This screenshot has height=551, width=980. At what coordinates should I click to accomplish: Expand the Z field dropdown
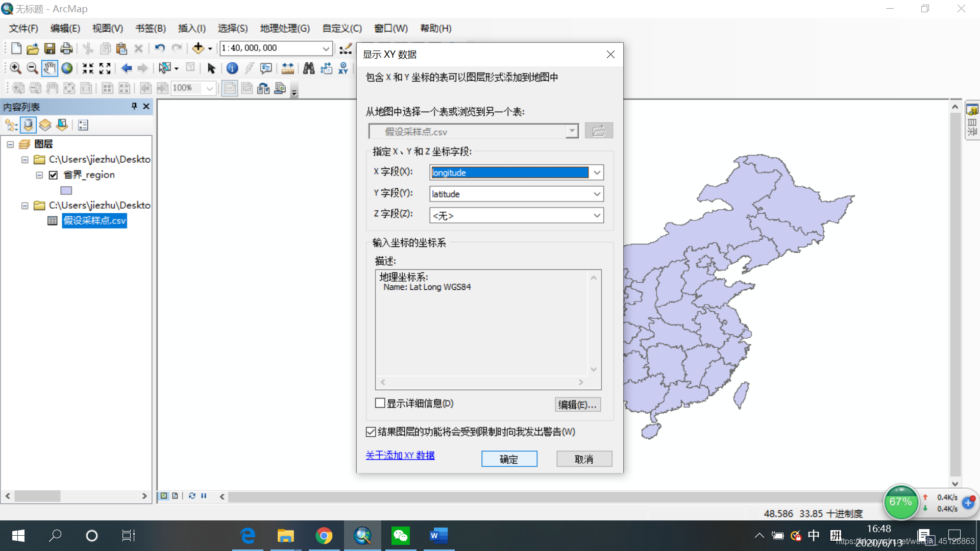[x=597, y=215]
